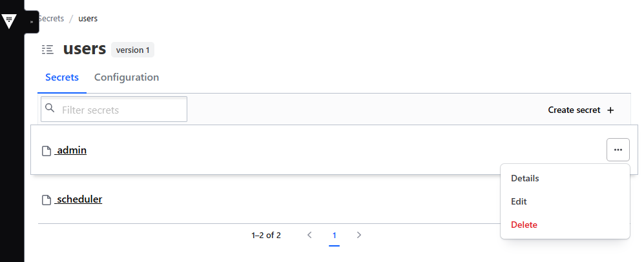Choose Details from the popup menu
The height and width of the screenshot is (262, 644).
(x=525, y=178)
